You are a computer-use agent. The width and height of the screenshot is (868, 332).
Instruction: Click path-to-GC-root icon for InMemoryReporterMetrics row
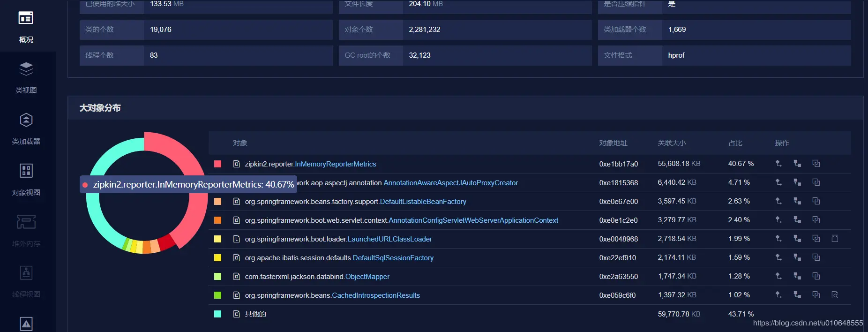coord(778,164)
